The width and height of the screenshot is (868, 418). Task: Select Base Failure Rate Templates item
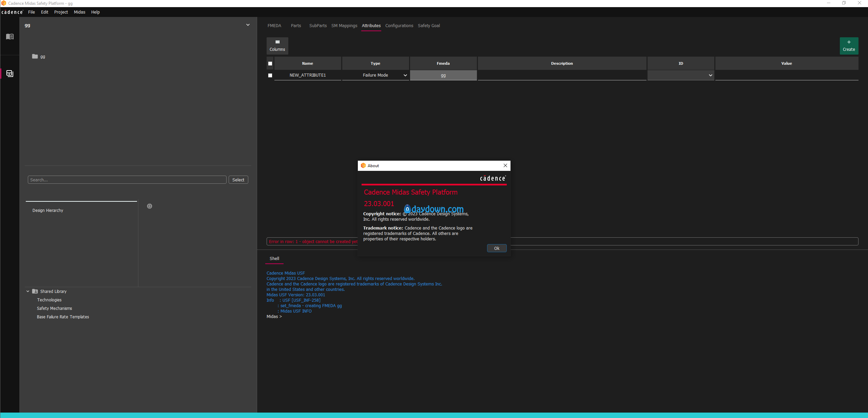63,317
